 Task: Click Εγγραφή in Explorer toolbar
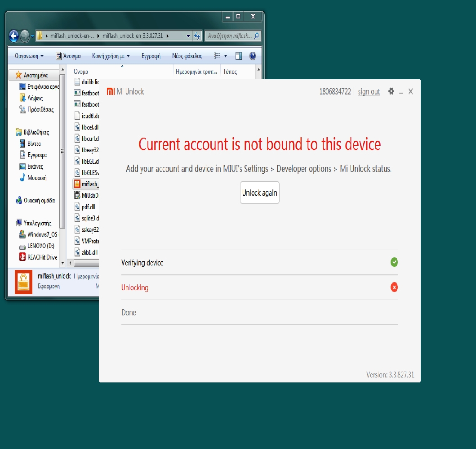[151, 56]
